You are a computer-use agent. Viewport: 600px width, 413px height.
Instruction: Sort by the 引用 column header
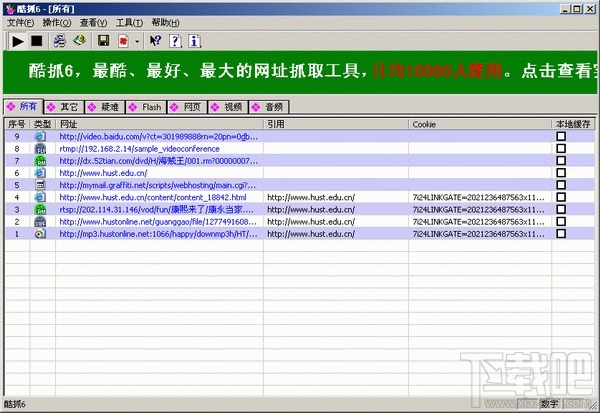coord(336,124)
